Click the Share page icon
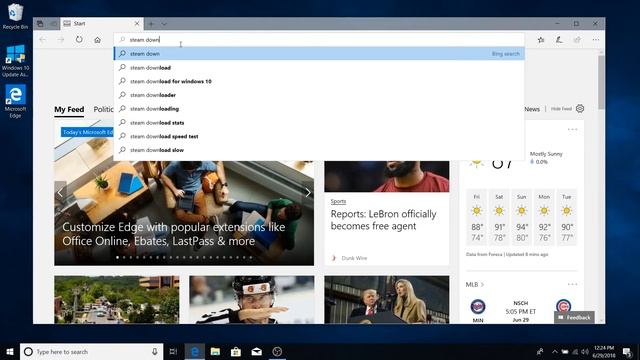Screen dimensions: 640x360 577,40
